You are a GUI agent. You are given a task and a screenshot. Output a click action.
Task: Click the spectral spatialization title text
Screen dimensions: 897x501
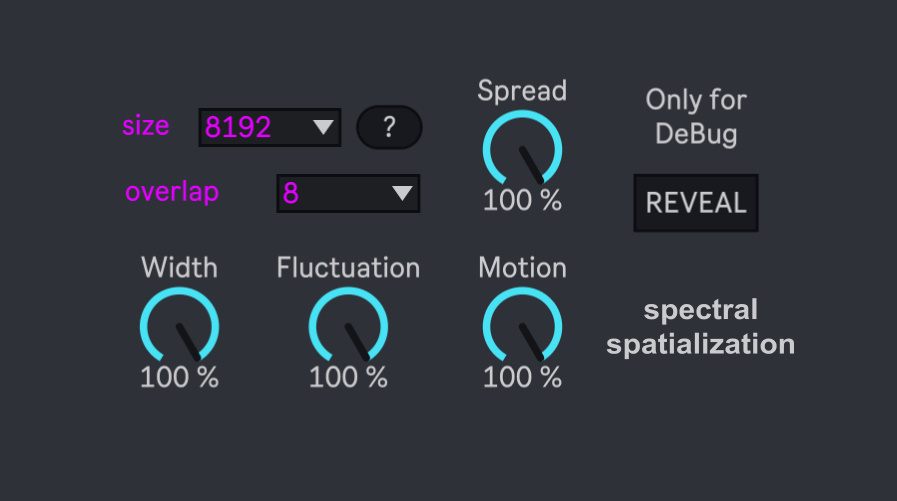click(x=700, y=327)
